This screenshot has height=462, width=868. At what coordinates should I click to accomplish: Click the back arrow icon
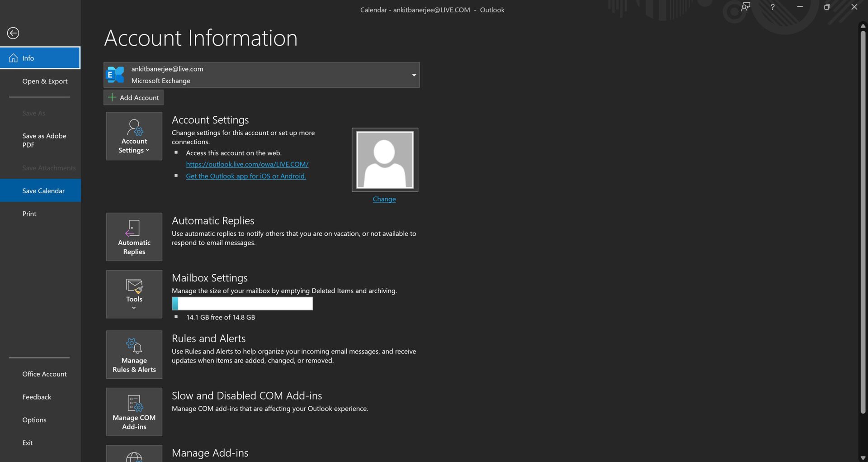pyautogui.click(x=13, y=33)
